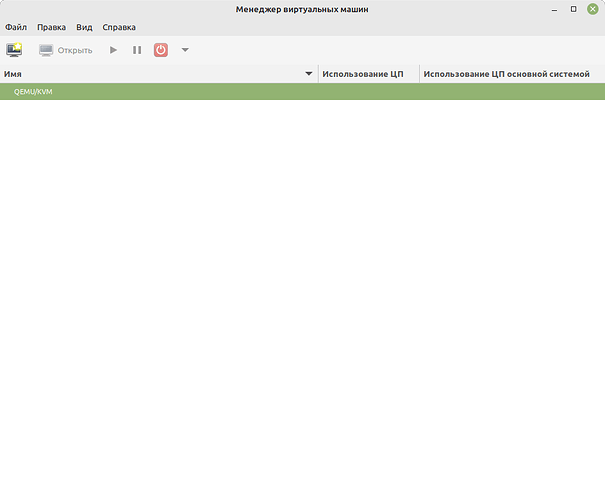Open the Справка menu
The width and height of the screenshot is (605, 500).
119,27
